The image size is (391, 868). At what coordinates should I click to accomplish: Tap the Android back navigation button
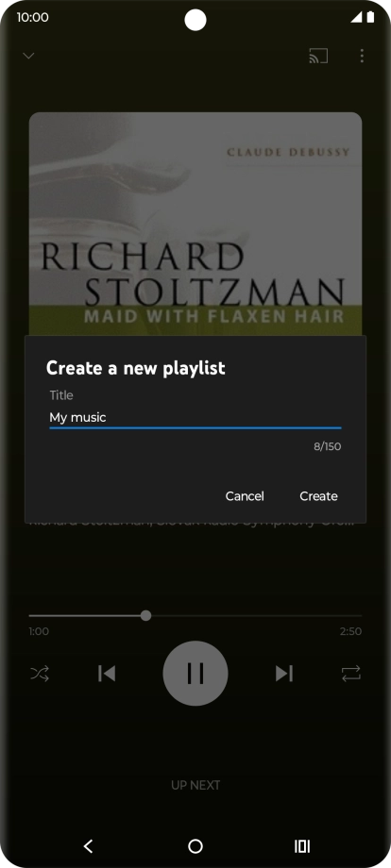tap(88, 846)
